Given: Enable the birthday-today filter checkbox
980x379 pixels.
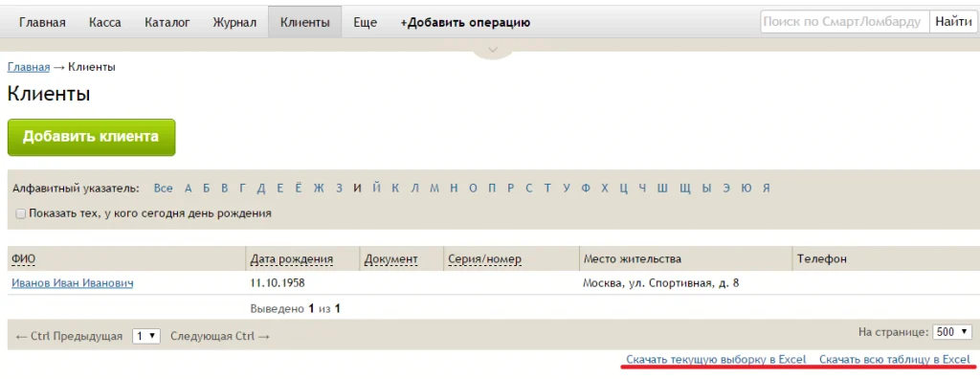Looking at the screenshot, I should click(x=21, y=213).
